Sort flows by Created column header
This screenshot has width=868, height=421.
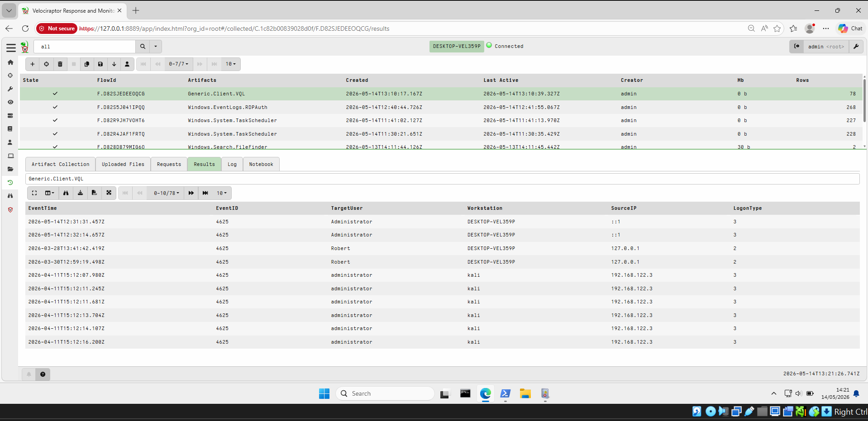pyautogui.click(x=357, y=80)
